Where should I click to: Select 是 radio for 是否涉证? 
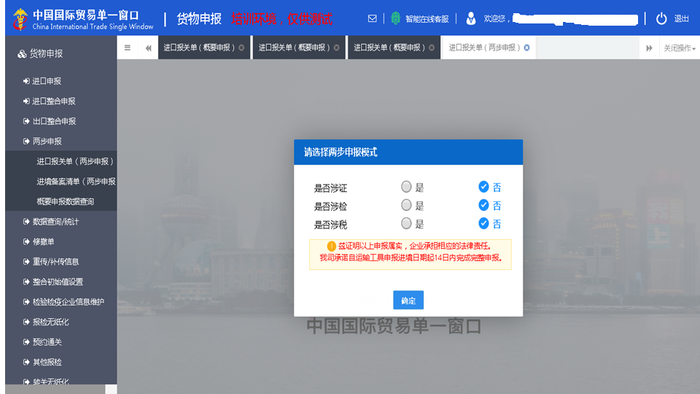pyautogui.click(x=406, y=187)
